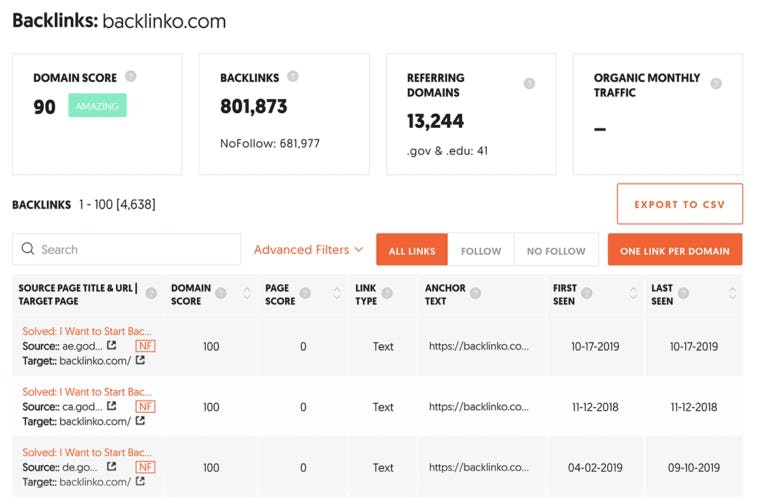The height and width of the screenshot is (497, 759).
Task: Open external target link icon in ae.god... row
Action: pos(140,360)
